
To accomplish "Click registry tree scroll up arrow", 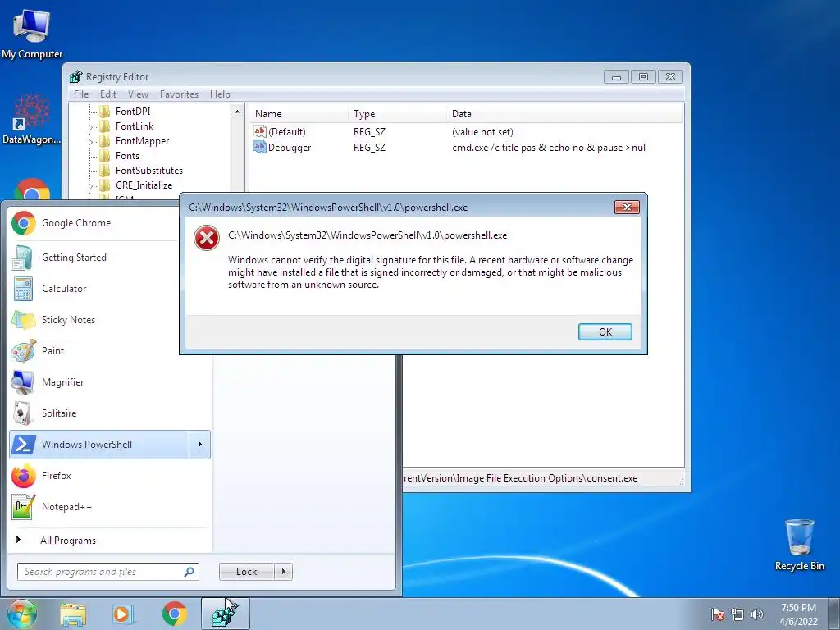I will pos(237,112).
